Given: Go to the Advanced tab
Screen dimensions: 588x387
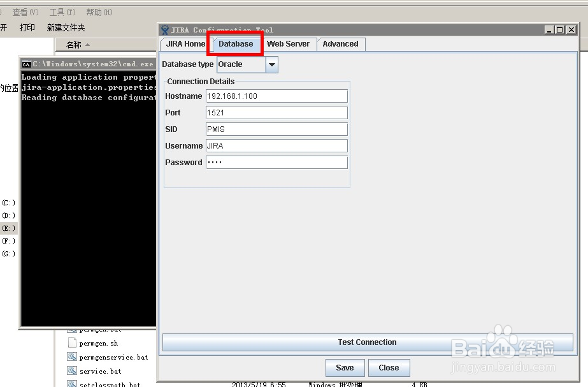Looking at the screenshot, I should click(340, 44).
